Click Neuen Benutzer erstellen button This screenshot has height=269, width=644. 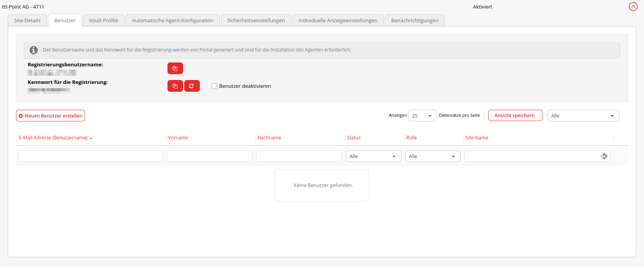point(51,116)
